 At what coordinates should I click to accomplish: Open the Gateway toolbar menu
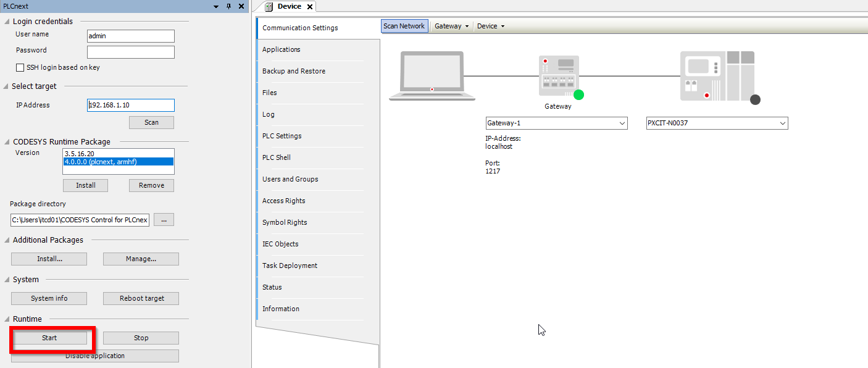[451, 26]
